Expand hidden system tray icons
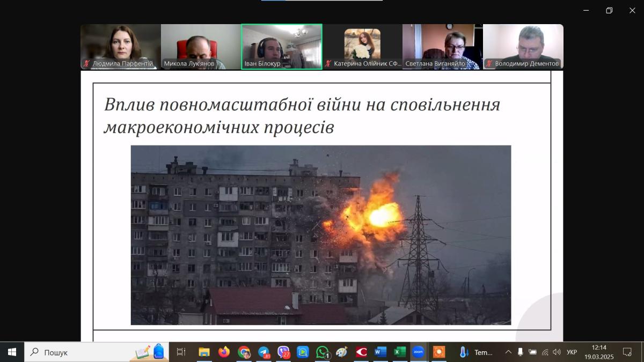 pos(508,352)
